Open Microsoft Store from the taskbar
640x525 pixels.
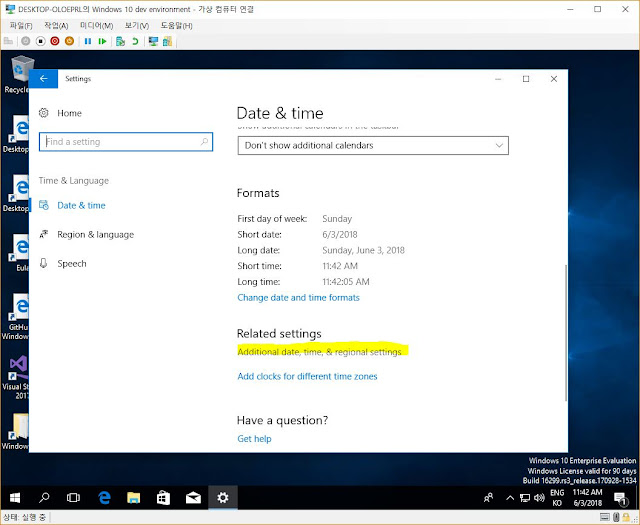point(163,498)
